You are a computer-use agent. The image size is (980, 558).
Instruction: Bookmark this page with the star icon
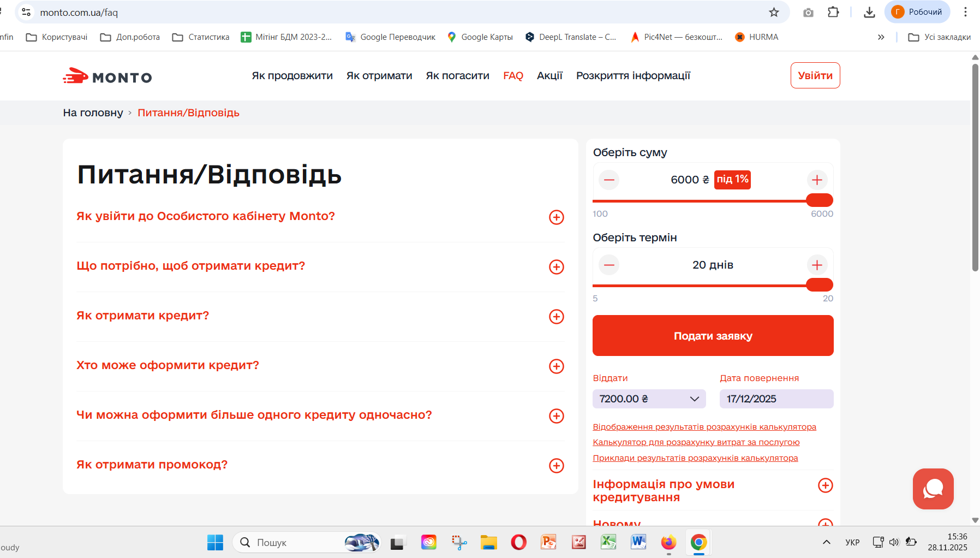point(774,12)
